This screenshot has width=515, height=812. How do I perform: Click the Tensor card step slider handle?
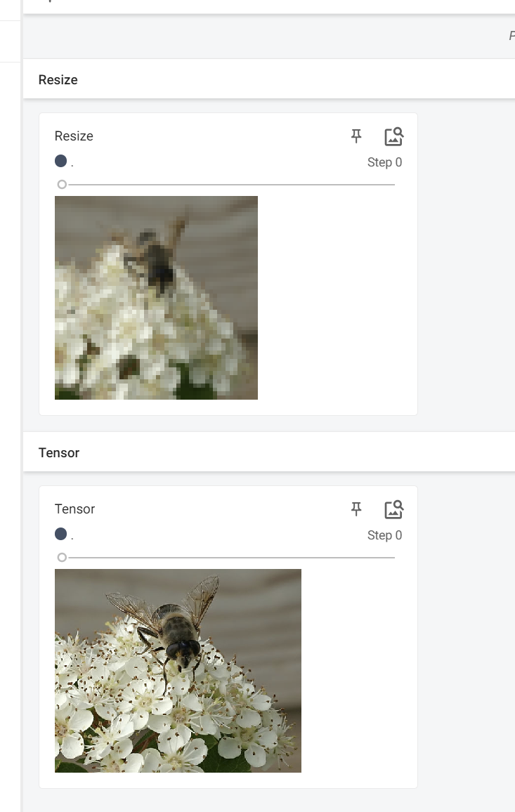click(x=62, y=557)
